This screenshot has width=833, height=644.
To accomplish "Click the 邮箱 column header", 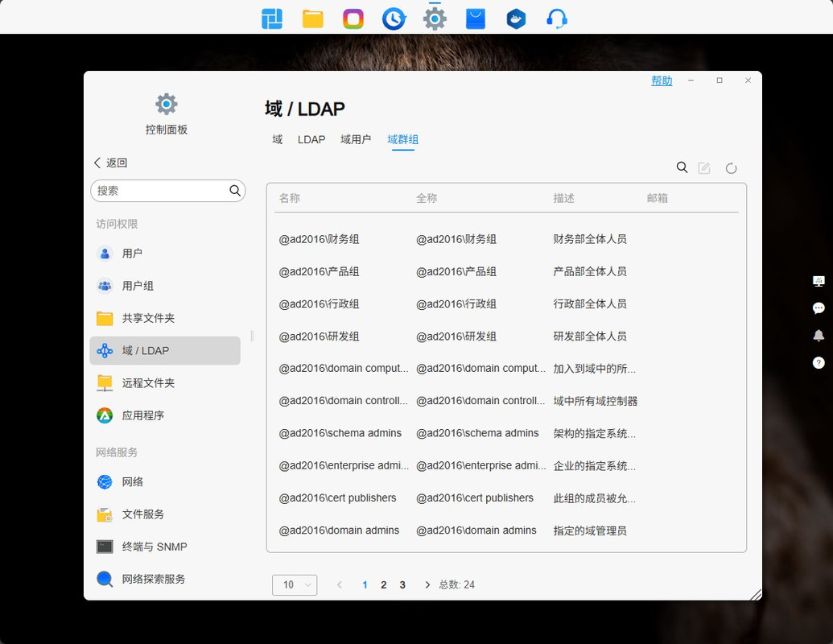I will pyautogui.click(x=658, y=198).
